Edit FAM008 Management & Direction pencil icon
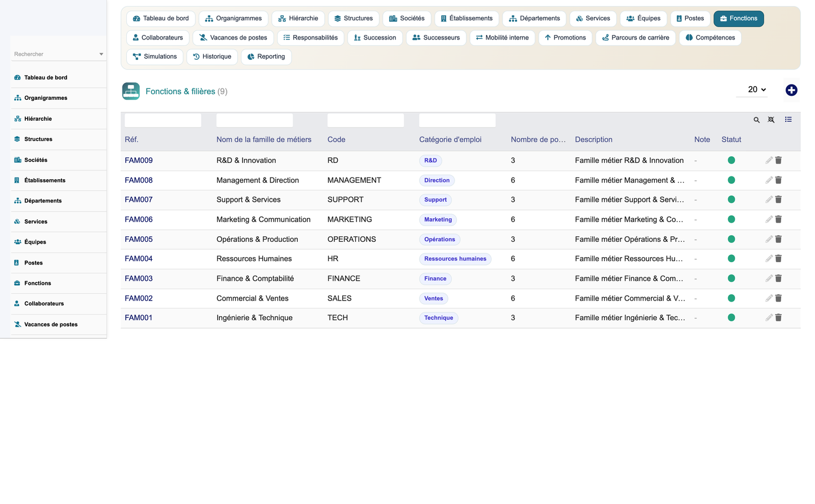Screen dimensions: 815x504 [x=769, y=180]
